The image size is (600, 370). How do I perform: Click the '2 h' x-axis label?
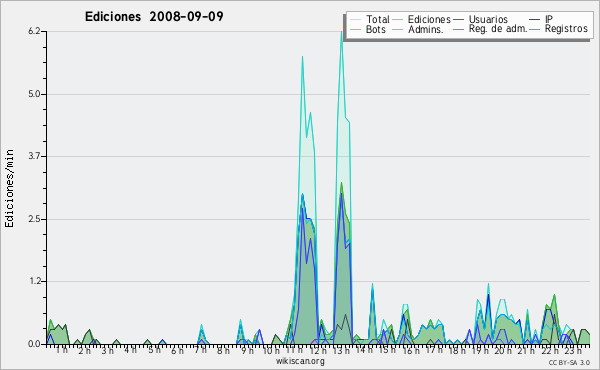tap(85, 350)
